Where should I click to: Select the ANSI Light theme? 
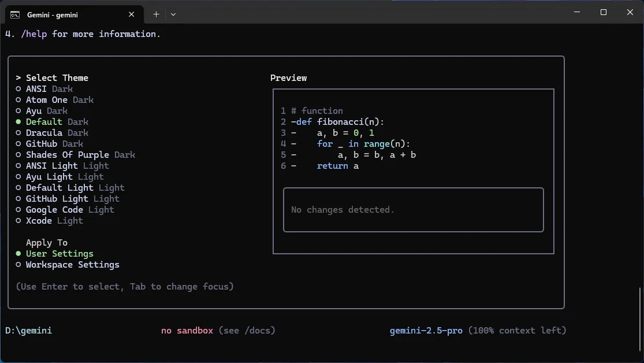click(62, 166)
